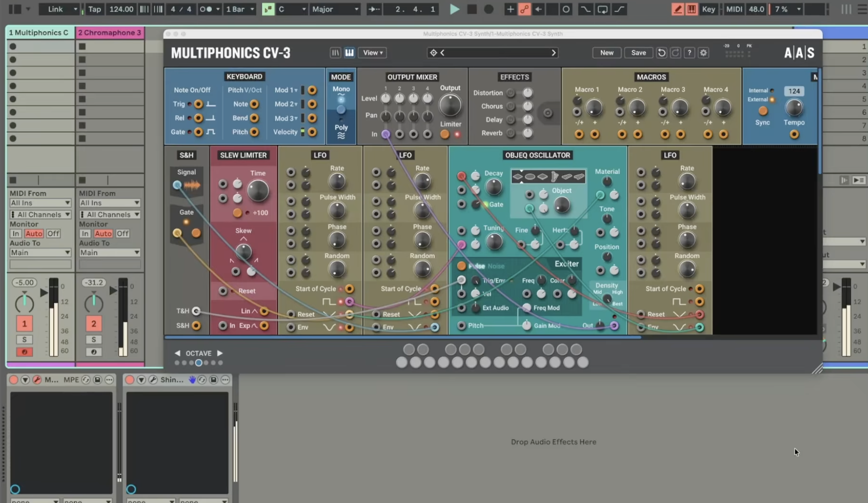Click the Save button in Multiphonics
The width and height of the screenshot is (868, 503).
[x=638, y=53]
